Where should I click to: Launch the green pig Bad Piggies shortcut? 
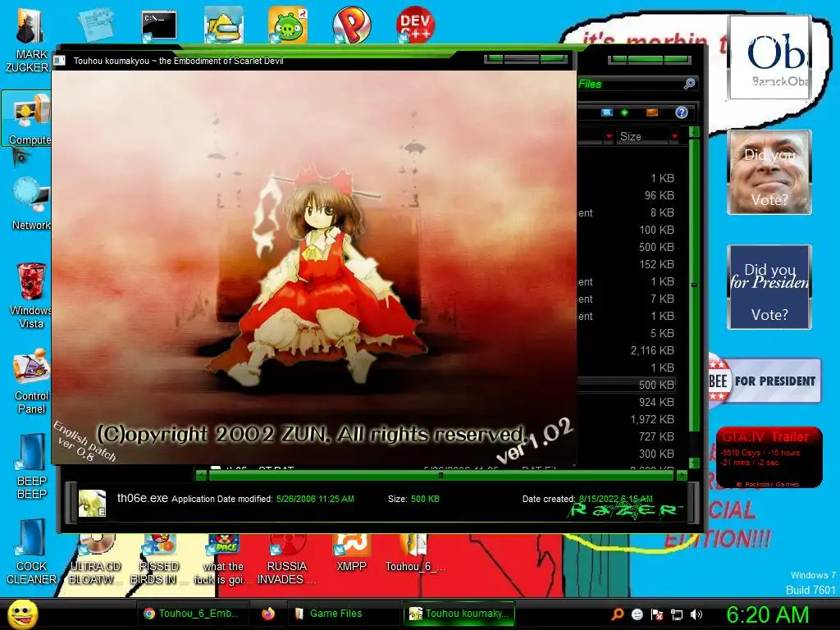tap(288, 25)
